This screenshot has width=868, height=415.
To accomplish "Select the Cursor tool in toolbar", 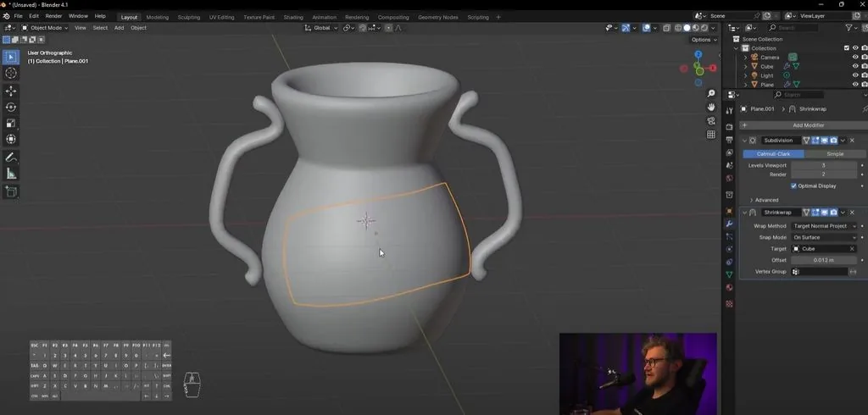I will (x=11, y=73).
